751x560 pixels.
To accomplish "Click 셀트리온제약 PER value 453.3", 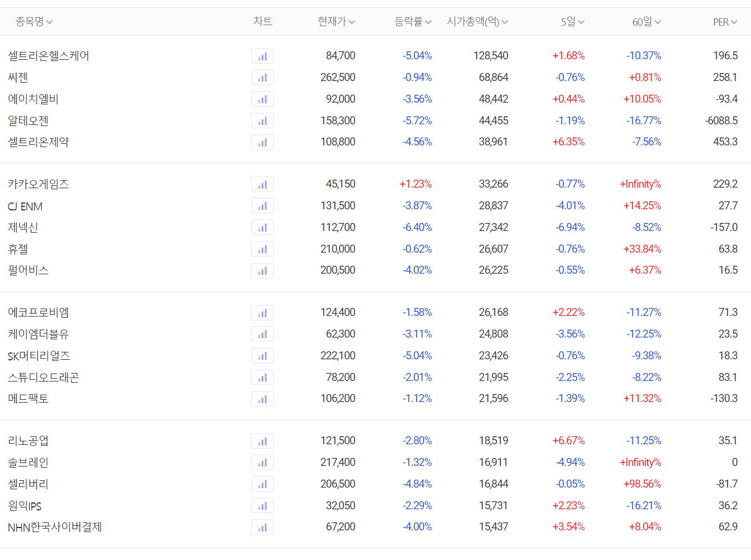I will (x=725, y=142).
